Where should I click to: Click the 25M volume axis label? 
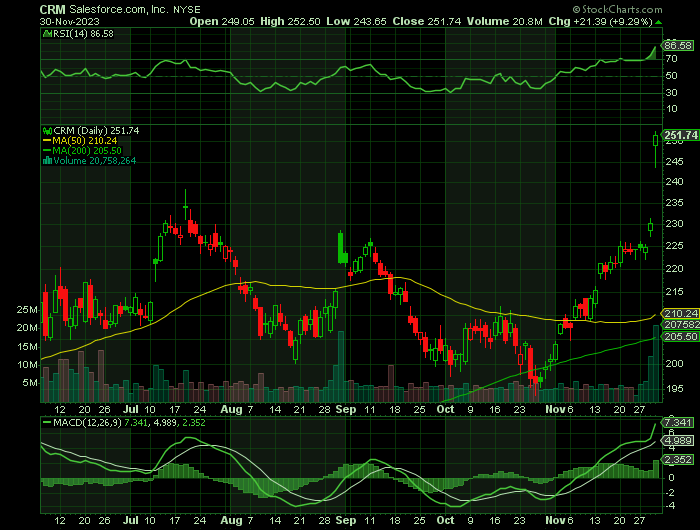coord(27,309)
